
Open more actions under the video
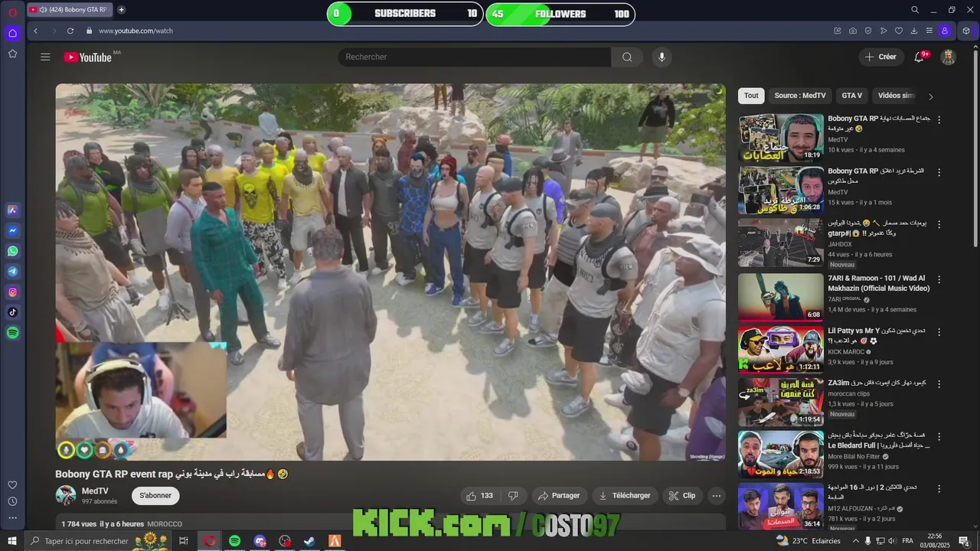pos(717,496)
